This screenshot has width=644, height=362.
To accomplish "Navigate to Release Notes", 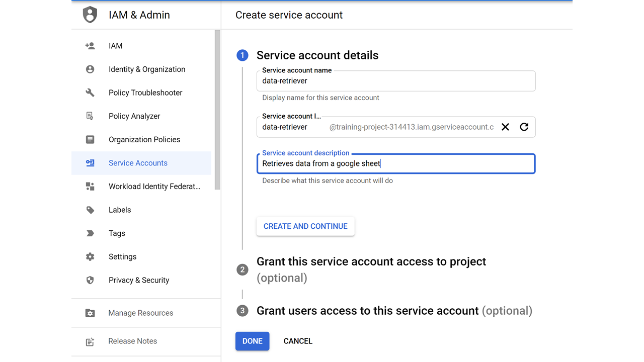I will (132, 341).
